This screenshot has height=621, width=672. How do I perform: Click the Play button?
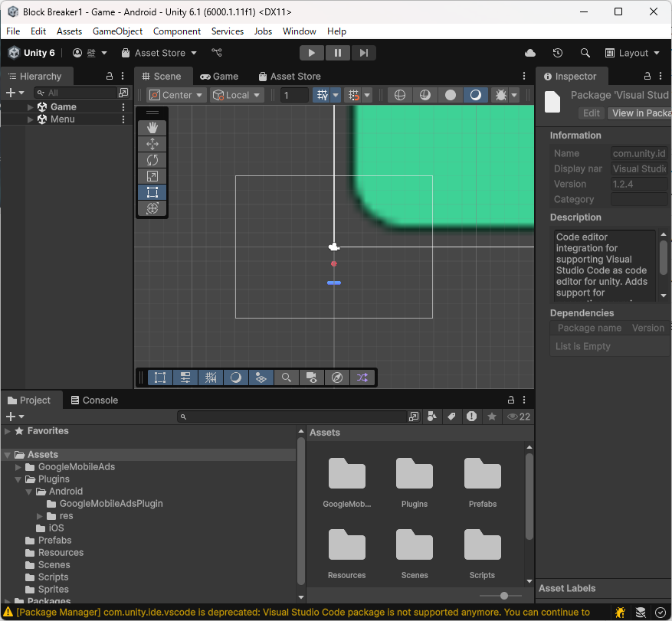point(312,53)
